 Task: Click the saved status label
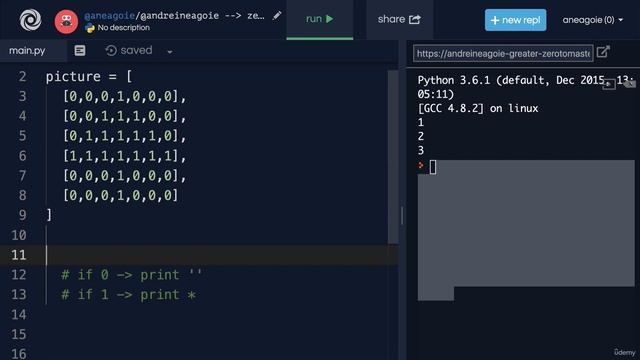click(136, 50)
